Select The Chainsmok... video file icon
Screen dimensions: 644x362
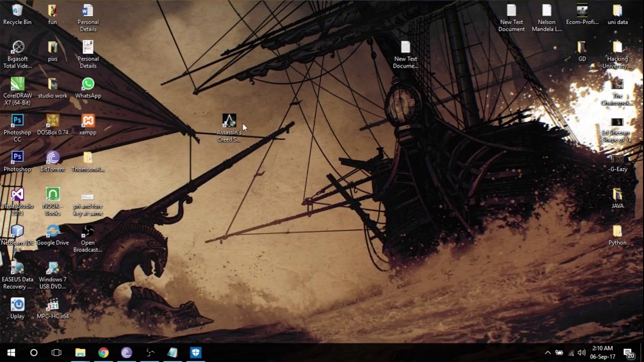pyautogui.click(x=617, y=92)
